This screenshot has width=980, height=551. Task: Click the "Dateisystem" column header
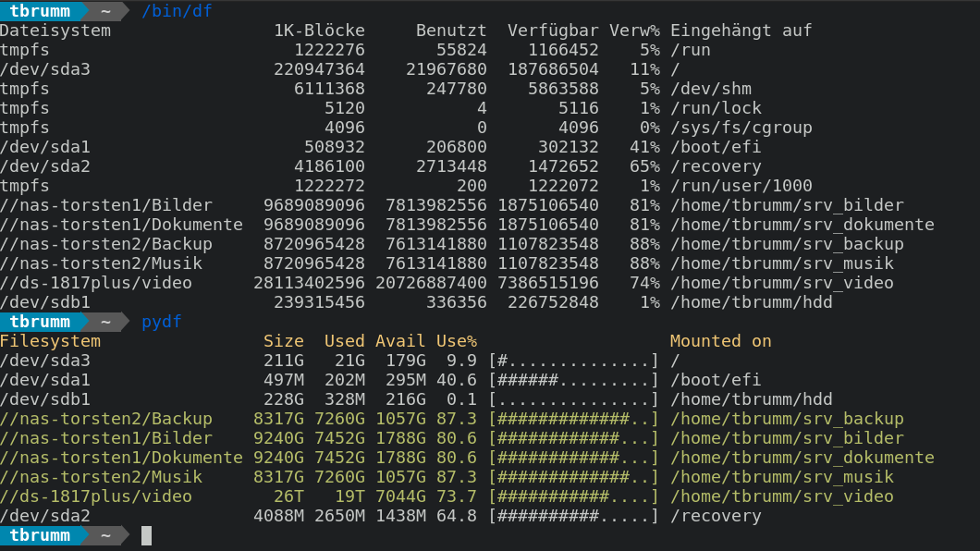[x=55, y=31]
